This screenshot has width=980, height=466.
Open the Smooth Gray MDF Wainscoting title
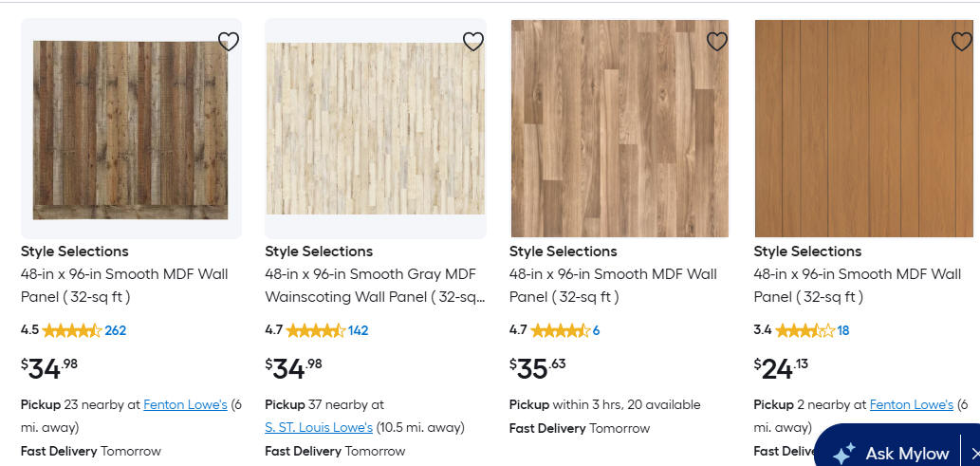(375, 286)
